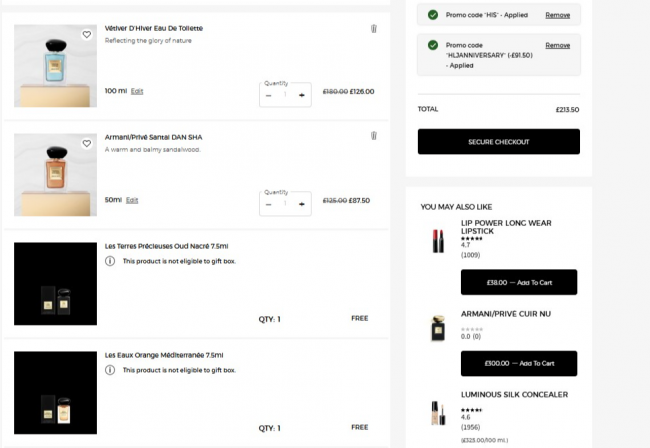Add Armani/Privé Cuir Nu to cart
Screen dimensions: 650x448
(x=518, y=363)
